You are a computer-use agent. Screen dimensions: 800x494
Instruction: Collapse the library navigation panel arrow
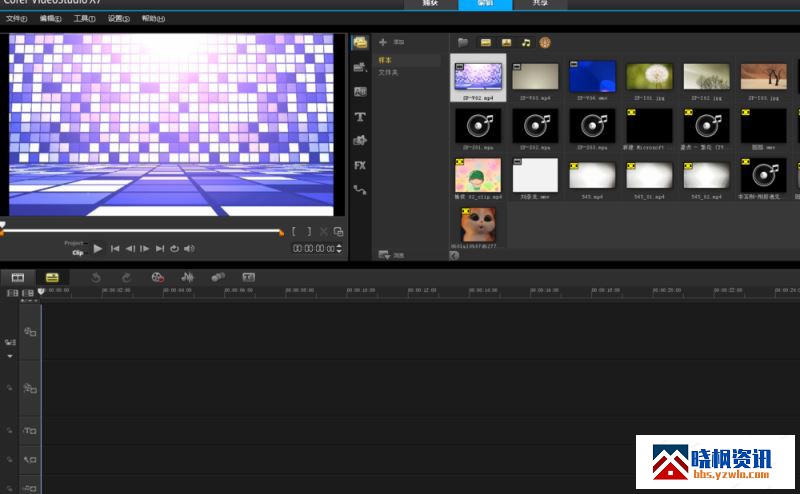[454, 255]
